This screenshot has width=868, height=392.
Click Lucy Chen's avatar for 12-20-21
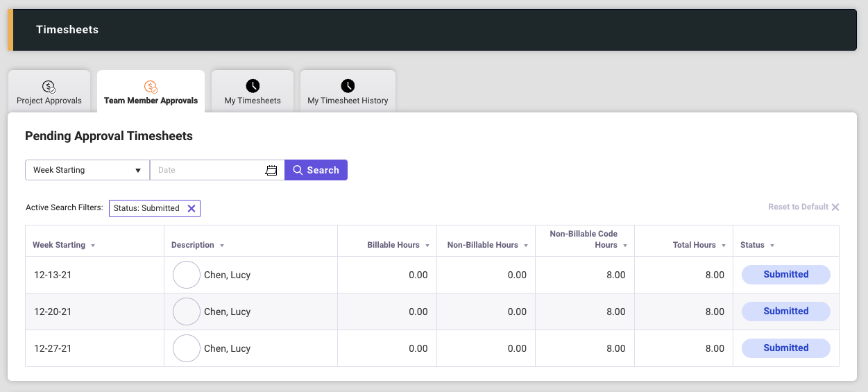pos(186,312)
